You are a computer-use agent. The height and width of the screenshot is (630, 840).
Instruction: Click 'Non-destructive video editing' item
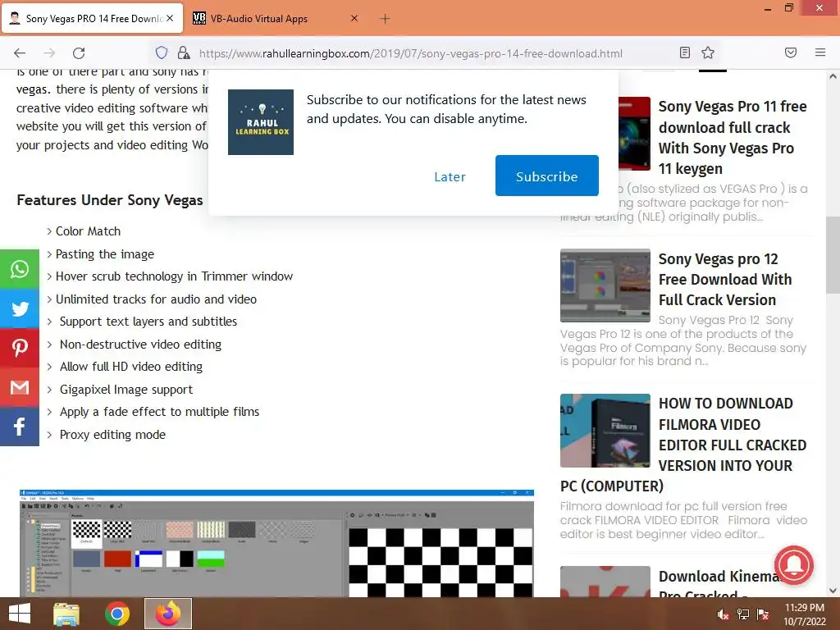(x=140, y=345)
